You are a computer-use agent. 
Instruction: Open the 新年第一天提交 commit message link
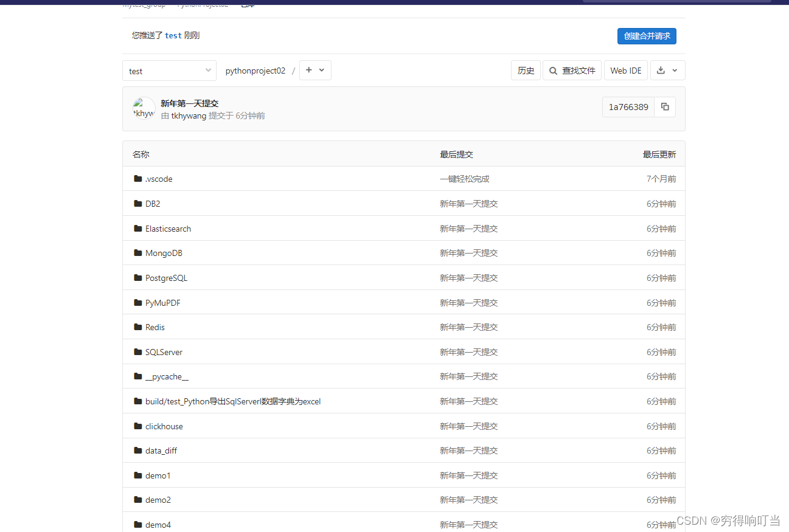click(189, 103)
